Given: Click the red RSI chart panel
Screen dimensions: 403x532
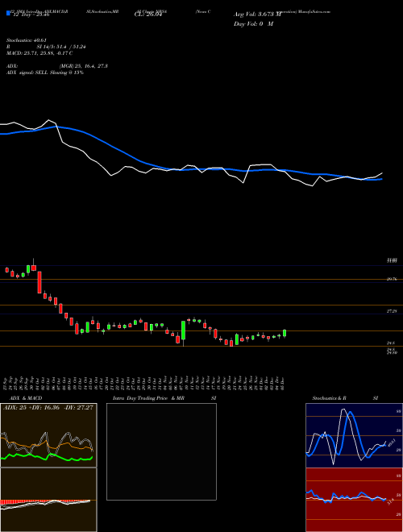Looking at the screenshot, I should [x=354, y=500].
